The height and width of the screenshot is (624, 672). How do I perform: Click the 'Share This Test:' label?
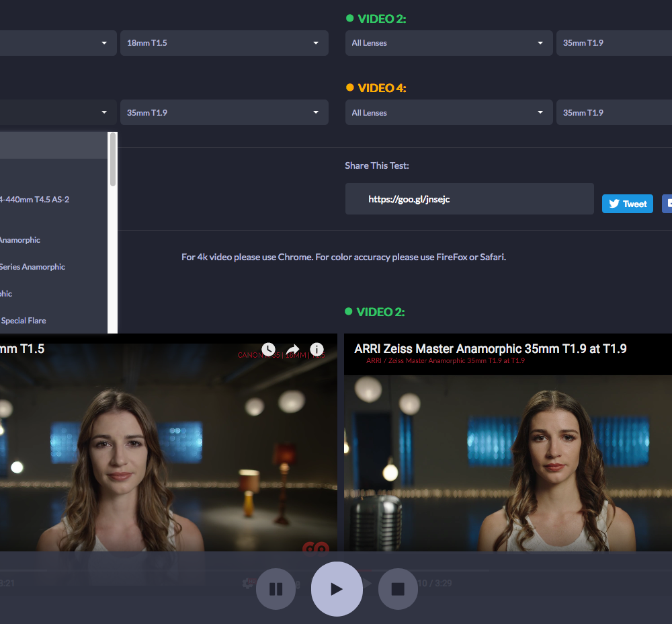[x=377, y=165]
